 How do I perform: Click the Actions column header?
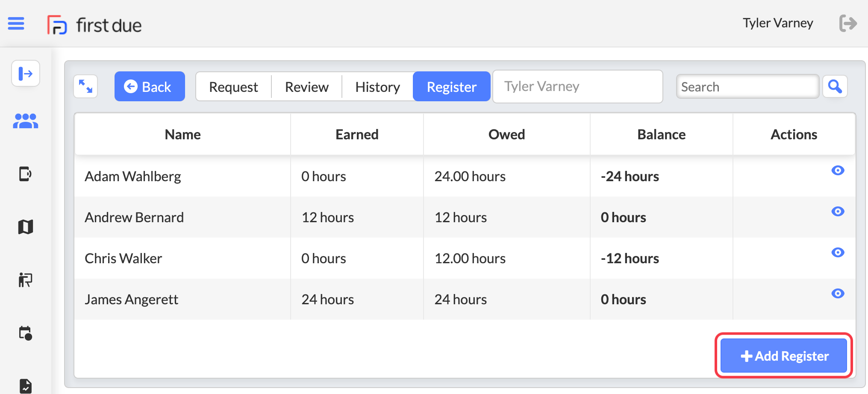tap(794, 134)
